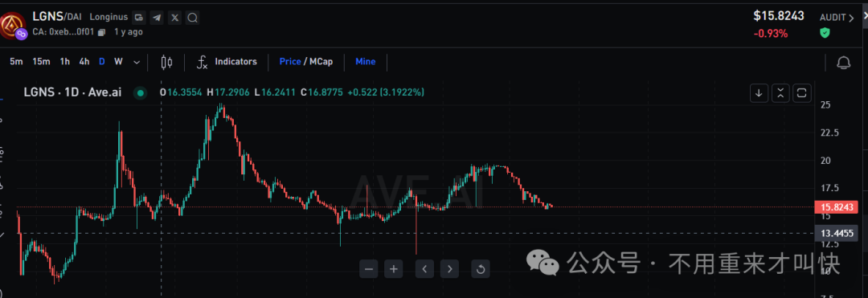Toggle Price / MCap display mode
The width and height of the screenshot is (868, 298).
(x=306, y=62)
